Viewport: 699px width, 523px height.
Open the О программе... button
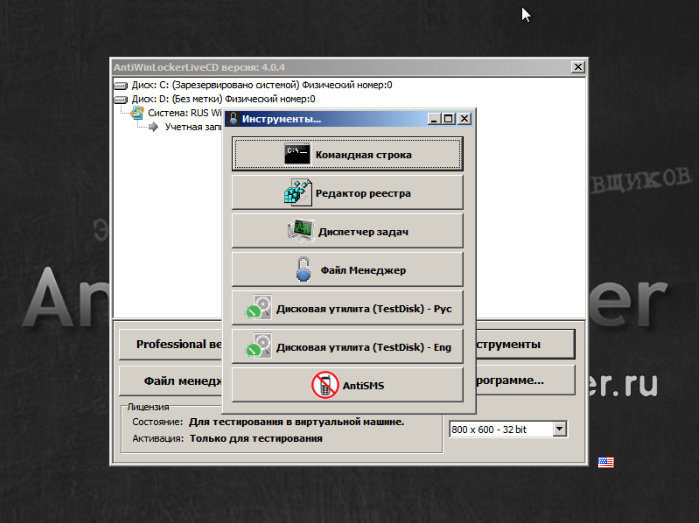tap(525, 380)
